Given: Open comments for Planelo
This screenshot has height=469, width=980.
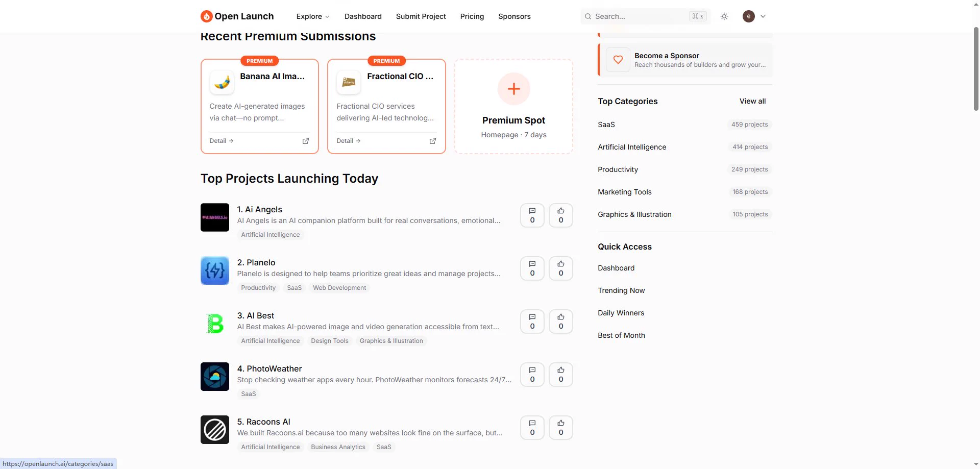Looking at the screenshot, I should [532, 268].
